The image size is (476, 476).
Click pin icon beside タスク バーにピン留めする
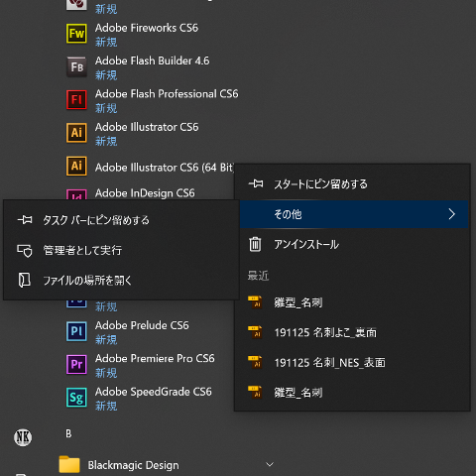pyautogui.click(x=25, y=219)
